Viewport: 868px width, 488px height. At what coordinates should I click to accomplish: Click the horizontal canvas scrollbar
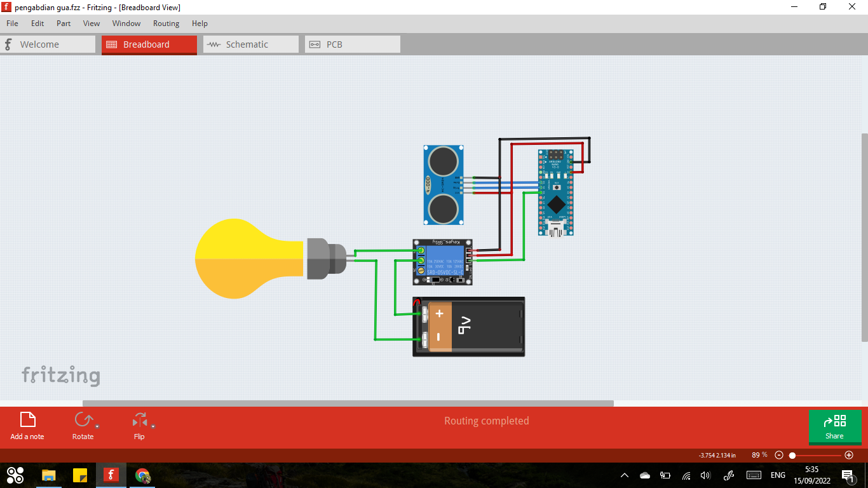click(348, 403)
